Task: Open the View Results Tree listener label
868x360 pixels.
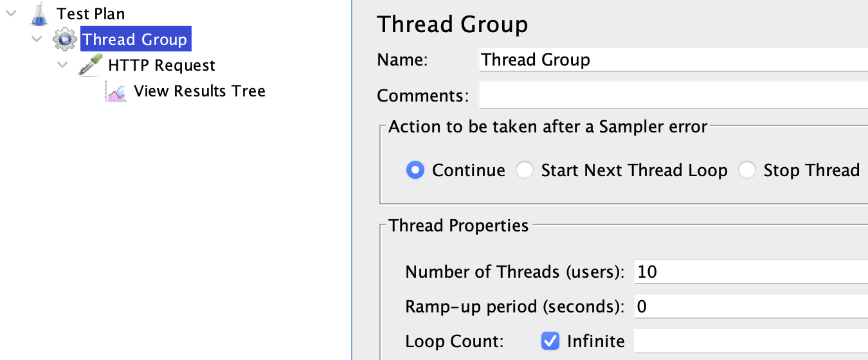Action: 199,91
